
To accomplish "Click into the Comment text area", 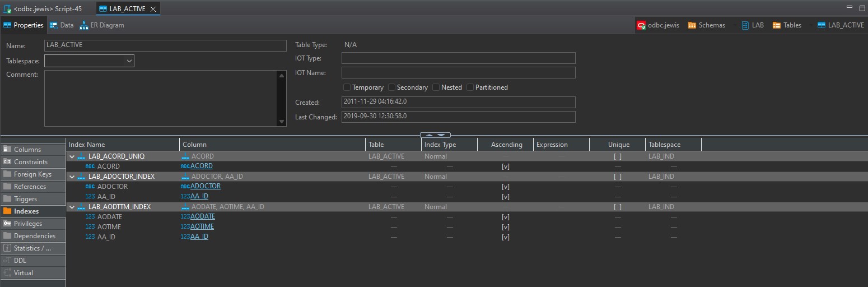I will [x=161, y=98].
